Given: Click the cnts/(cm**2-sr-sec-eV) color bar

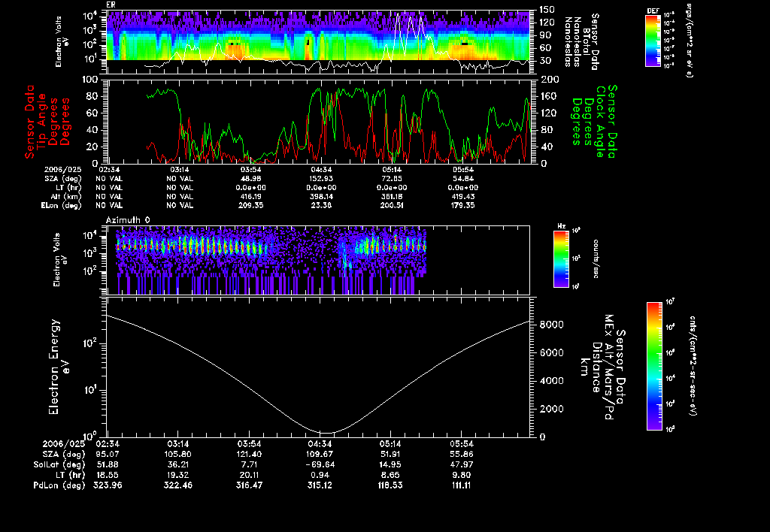Looking at the screenshot, I should point(654,366).
